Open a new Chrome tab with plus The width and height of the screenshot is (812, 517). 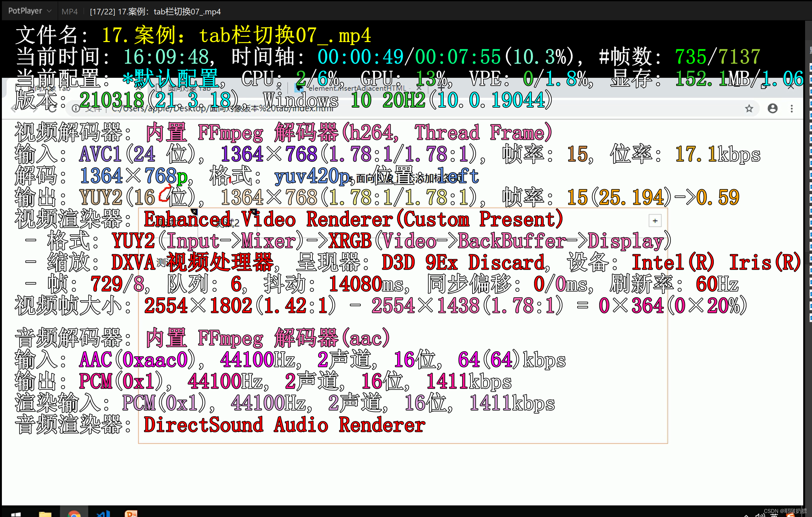tap(441, 88)
